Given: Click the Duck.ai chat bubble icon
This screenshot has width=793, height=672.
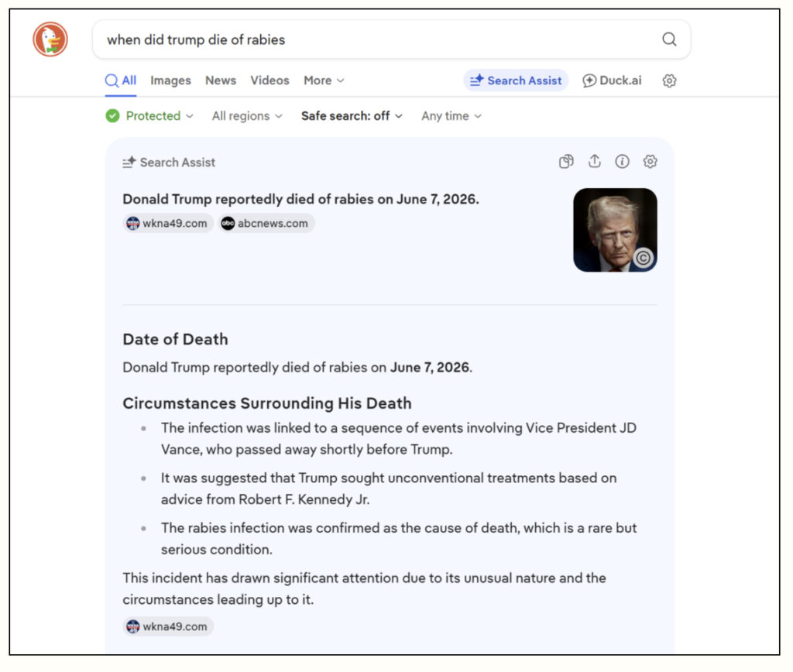Looking at the screenshot, I should (589, 81).
